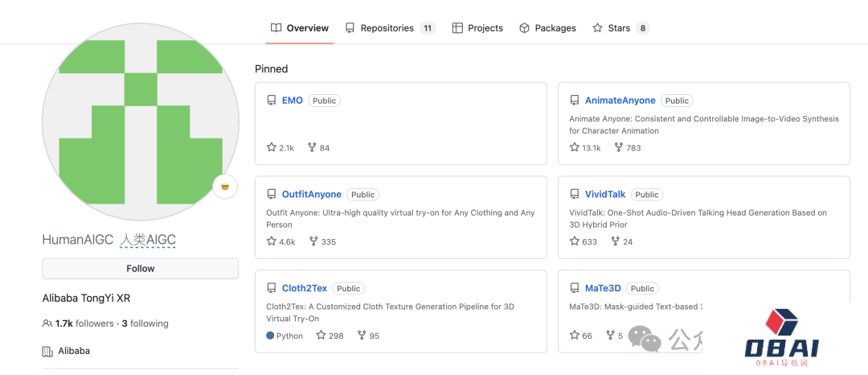The image size is (868, 375).
Task: Click the OutfitAnyone stars icon
Action: tap(272, 242)
